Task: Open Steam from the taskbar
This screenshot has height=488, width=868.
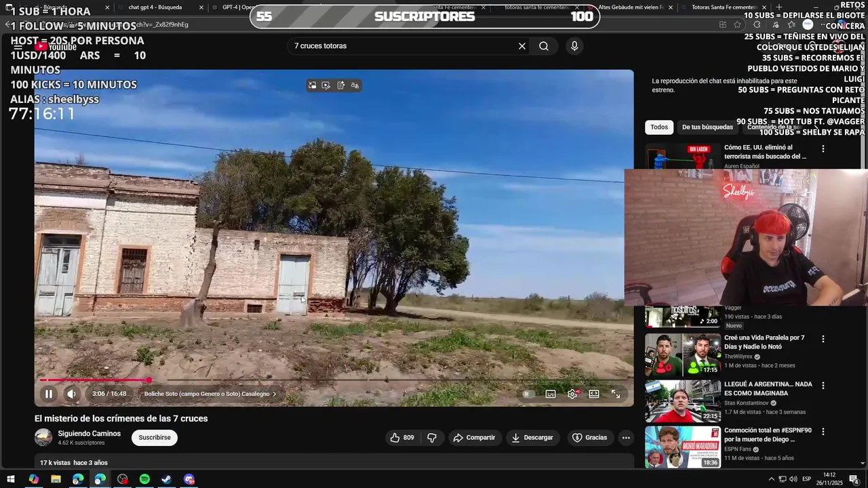Action: point(166,479)
